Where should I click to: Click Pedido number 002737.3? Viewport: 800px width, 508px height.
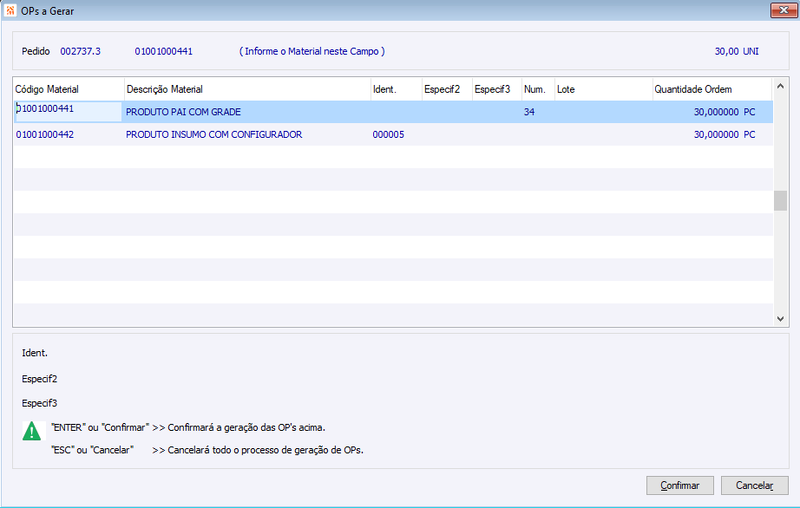[80, 52]
